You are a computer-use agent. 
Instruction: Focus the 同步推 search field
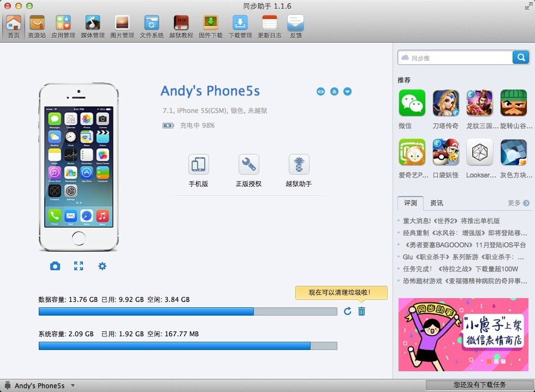pos(455,57)
